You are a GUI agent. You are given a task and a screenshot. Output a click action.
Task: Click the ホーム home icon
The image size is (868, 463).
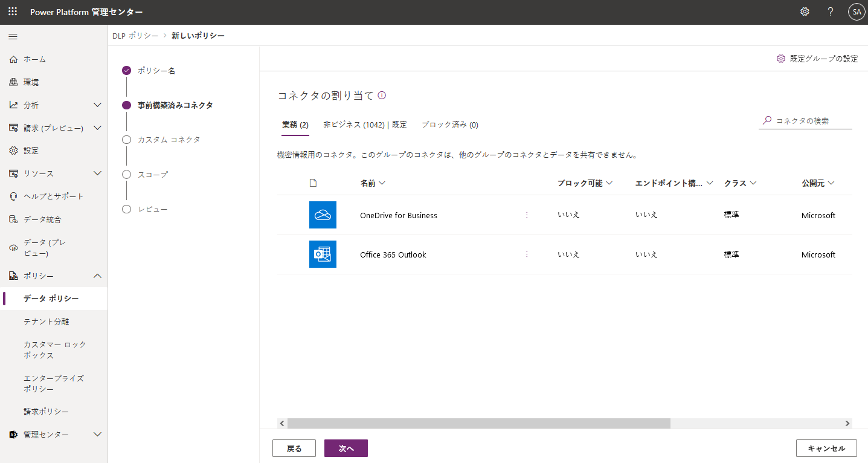[13, 59]
